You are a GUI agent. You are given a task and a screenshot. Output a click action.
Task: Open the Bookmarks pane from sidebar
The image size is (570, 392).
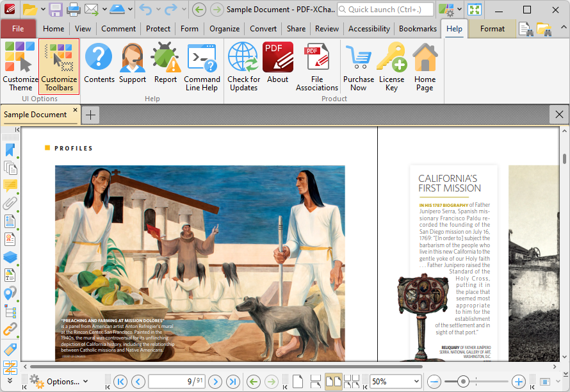pyautogui.click(x=10, y=150)
